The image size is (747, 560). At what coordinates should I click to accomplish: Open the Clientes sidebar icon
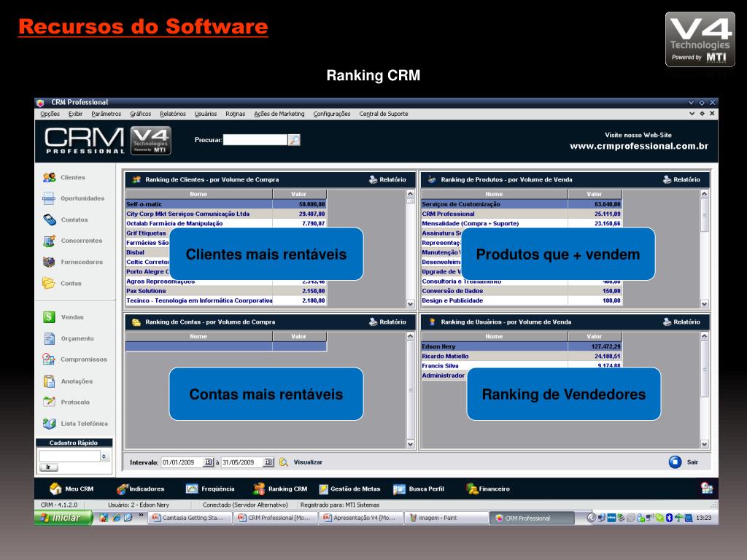click(49, 177)
